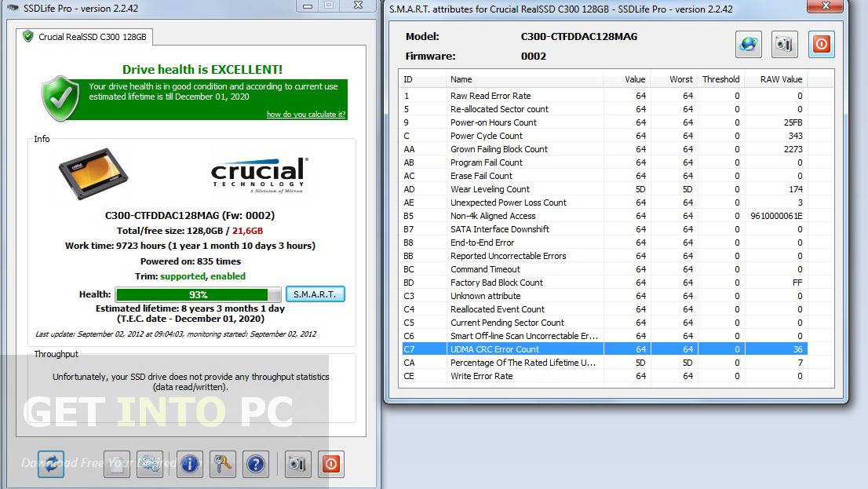868x489 pixels.
Task: Select the Program Fail Count row
Action: coord(604,162)
